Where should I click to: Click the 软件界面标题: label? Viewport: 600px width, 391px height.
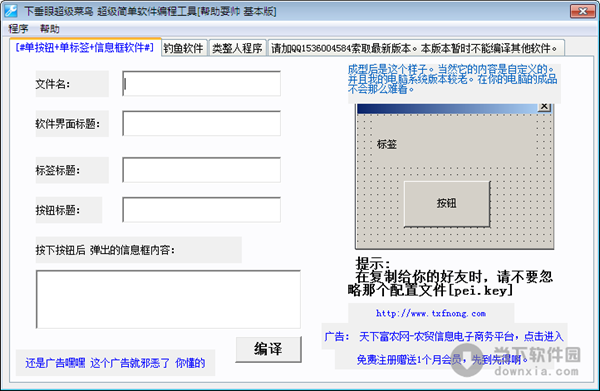(68, 124)
